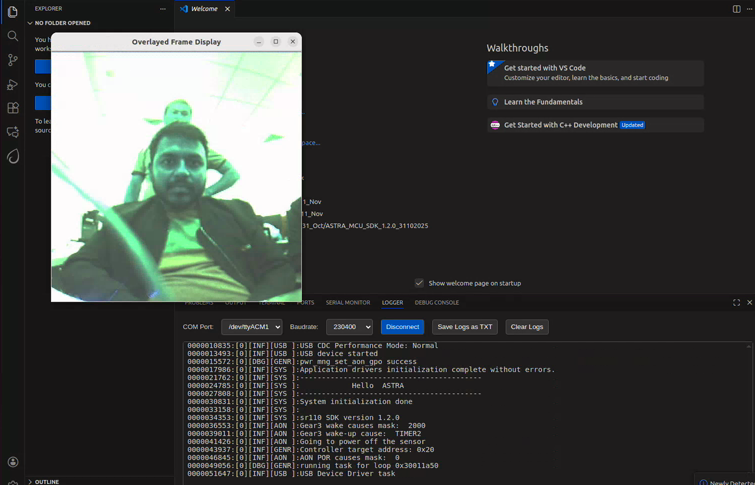Open Get Started with C++ Development walkthrough

(560, 125)
